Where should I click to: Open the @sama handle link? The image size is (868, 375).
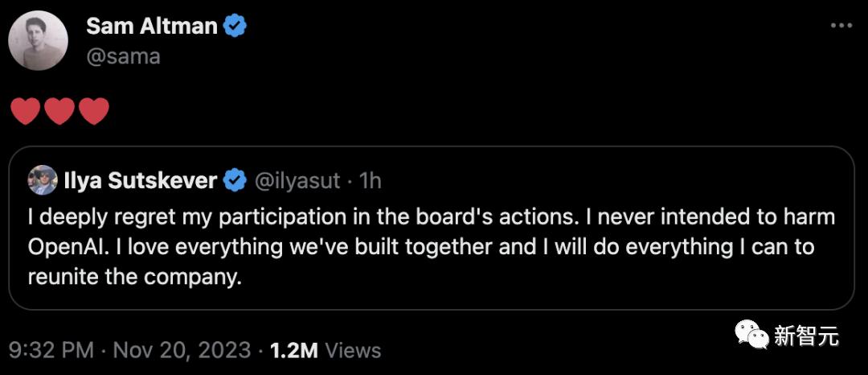point(124,56)
